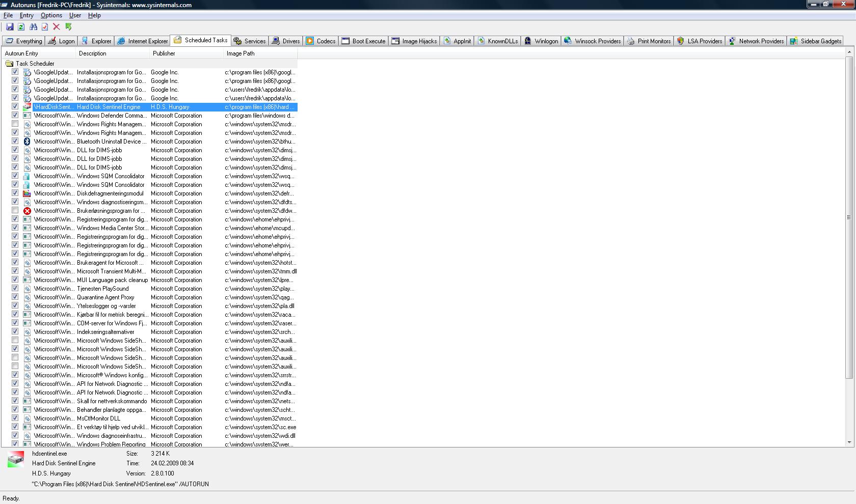856x504 pixels.
Task: Open the Entry menu
Action: coord(26,15)
